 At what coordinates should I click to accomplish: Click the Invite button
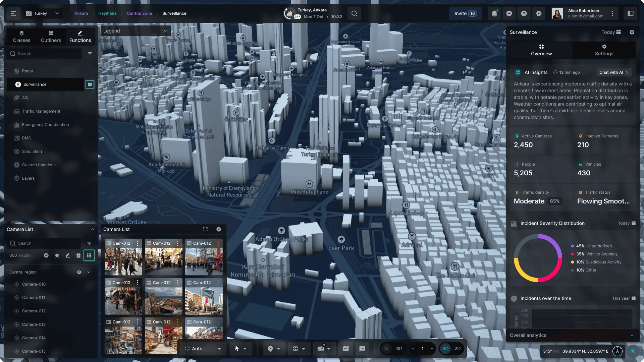pyautogui.click(x=465, y=13)
